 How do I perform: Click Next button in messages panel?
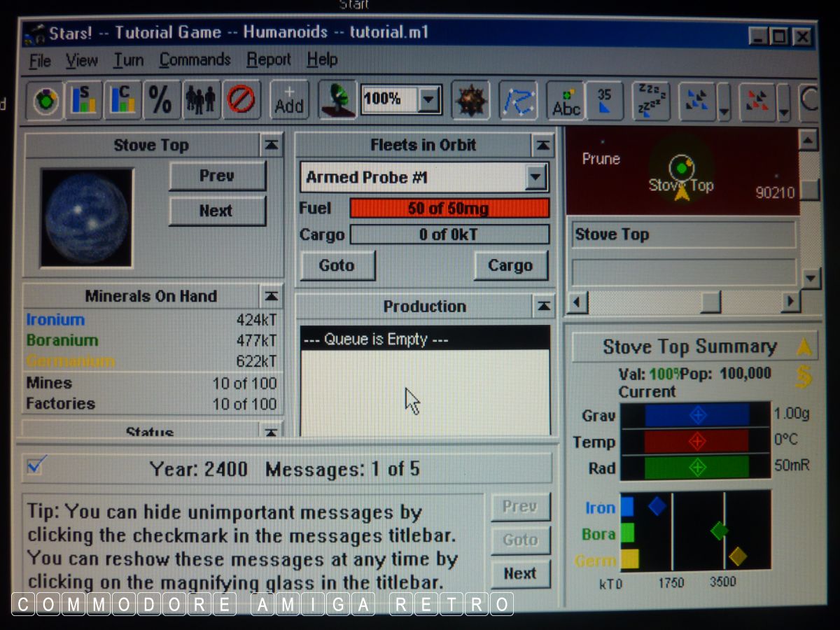[520, 574]
